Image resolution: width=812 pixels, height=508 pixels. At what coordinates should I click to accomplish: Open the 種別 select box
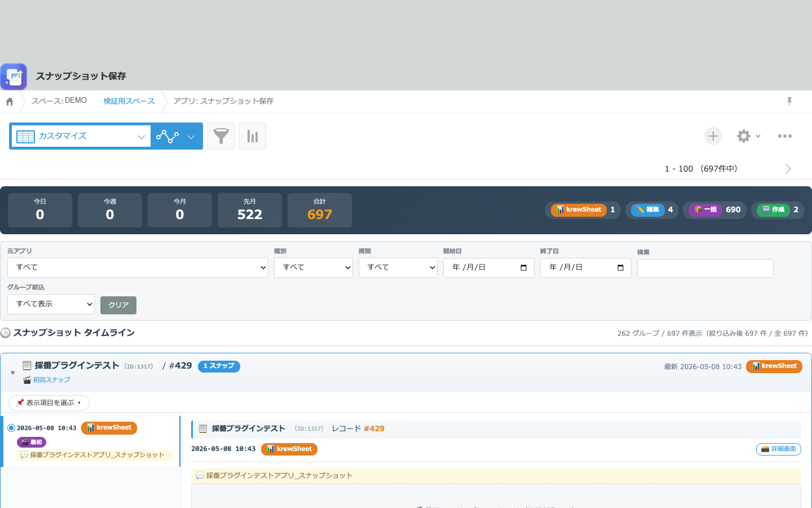click(x=314, y=268)
